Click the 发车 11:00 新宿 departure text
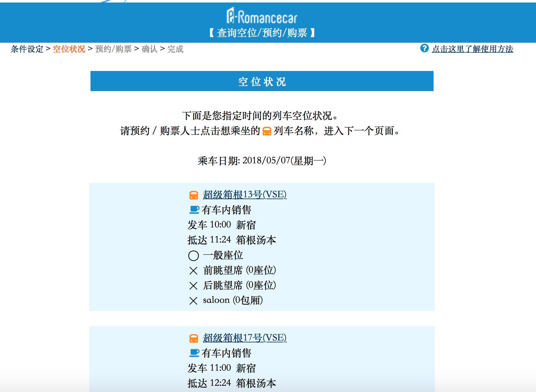The width and height of the screenshot is (536, 392). [x=222, y=368]
